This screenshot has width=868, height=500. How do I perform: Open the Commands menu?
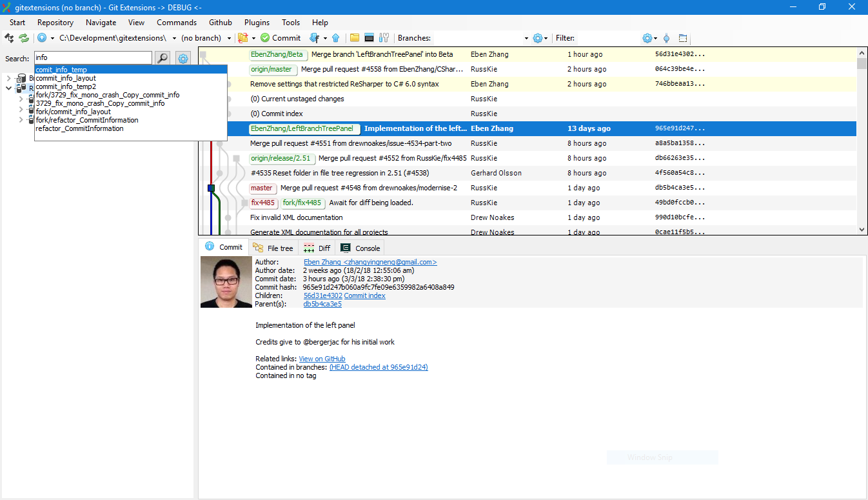click(176, 22)
